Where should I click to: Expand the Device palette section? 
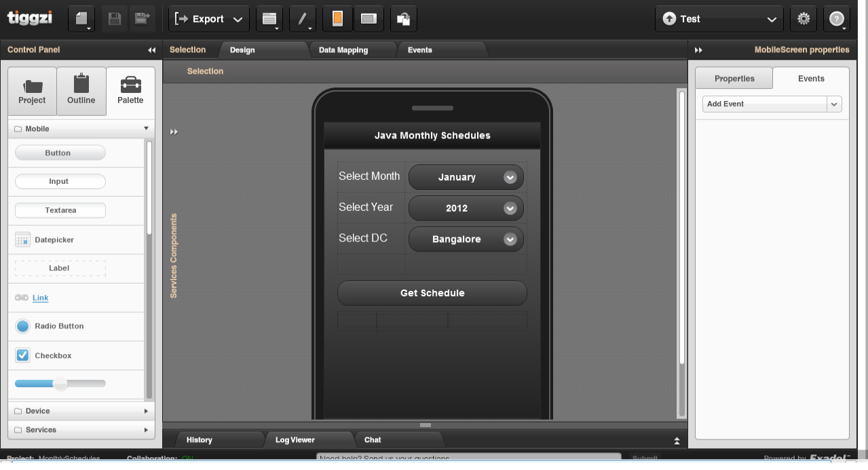click(x=81, y=411)
